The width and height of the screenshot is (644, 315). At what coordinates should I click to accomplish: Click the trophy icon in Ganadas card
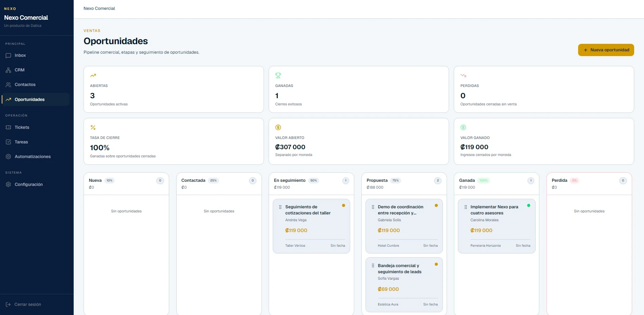click(x=278, y=75)
